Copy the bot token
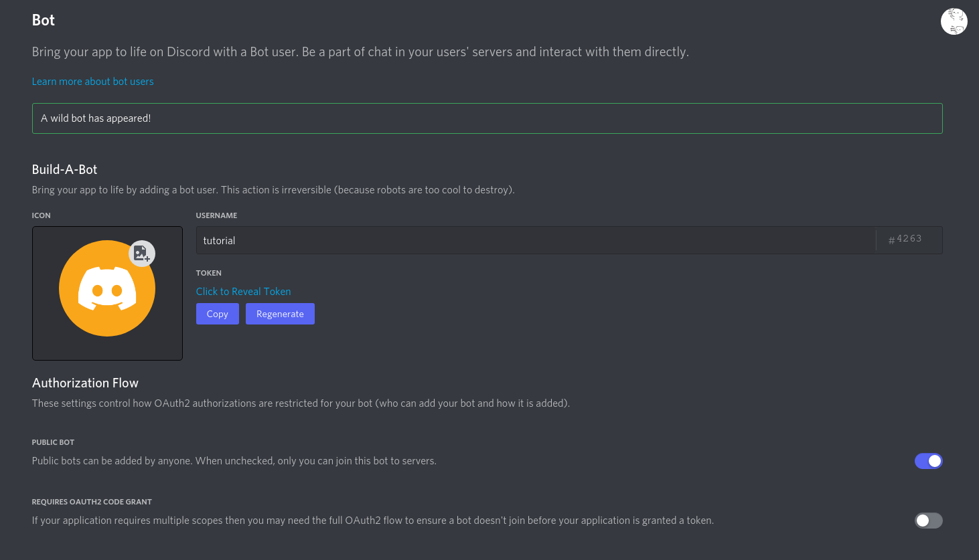The image size is (979, 560). click(218, 314)
